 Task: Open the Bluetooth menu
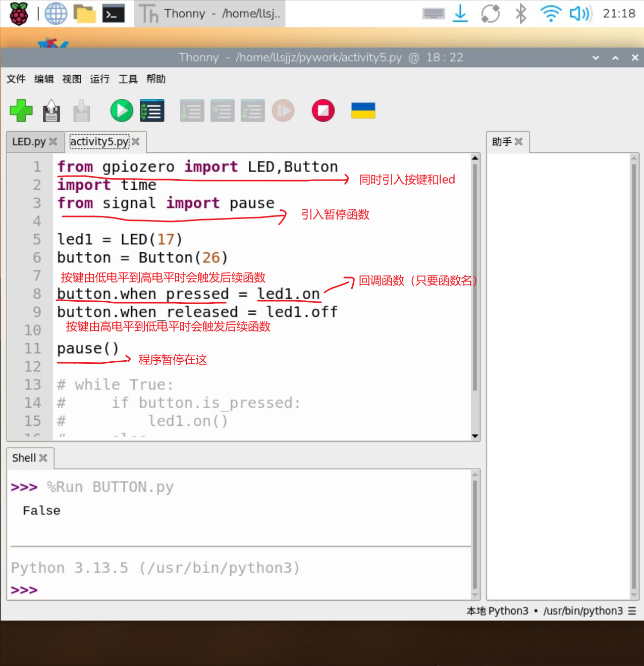point(520,14)
